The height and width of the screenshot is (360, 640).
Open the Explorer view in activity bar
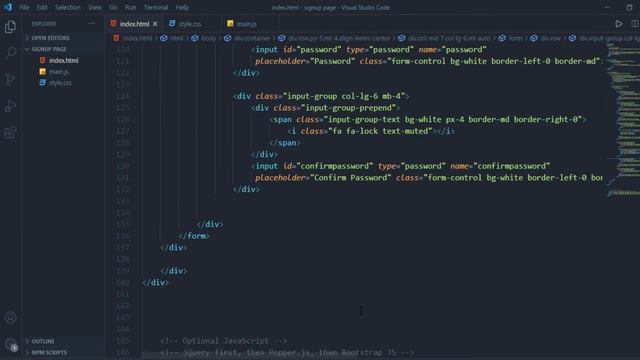(10, 27)
